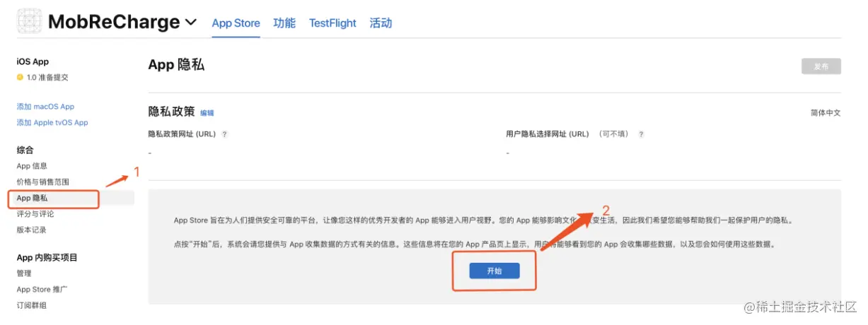Image resolution: width=868 pixels, height=325 pixels.
Task: Open 价格与销售范围 in sidebar
Action: coord(43,182)
